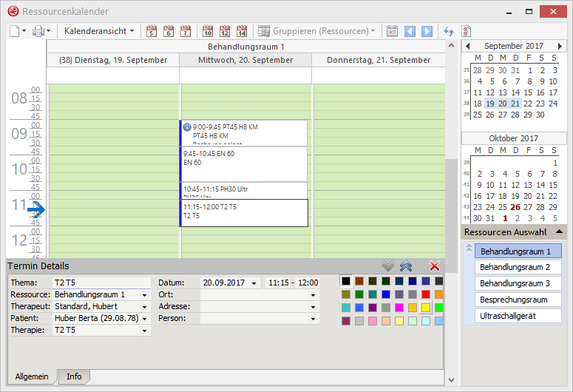Switch to the 5-day calendar view icon
Image resolution: width=573 pixels, height=392 pixels.
click(152, 31)
